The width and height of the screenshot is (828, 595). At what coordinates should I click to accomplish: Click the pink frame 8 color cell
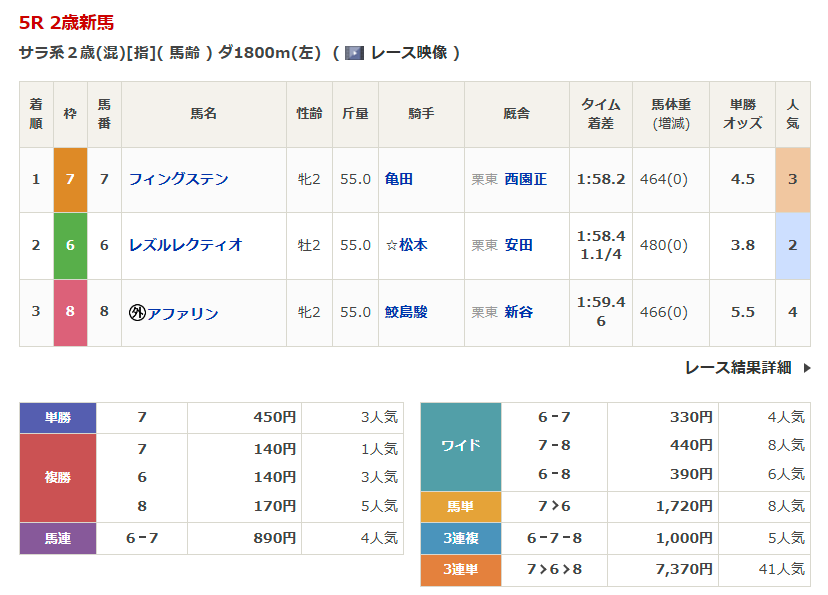click(x=70, y=312)
